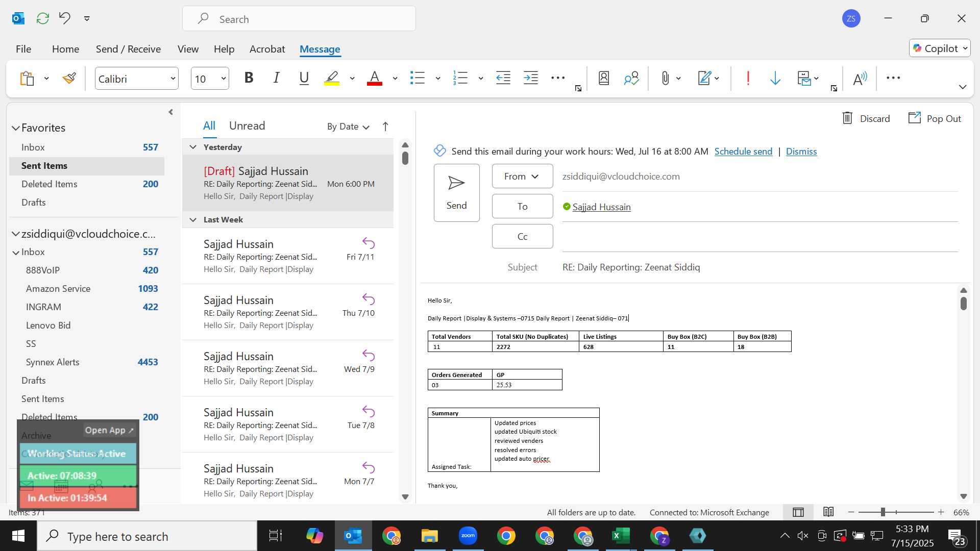Collapse the Yesterday message group
The image size is (980, 551).
coord(193,147)
